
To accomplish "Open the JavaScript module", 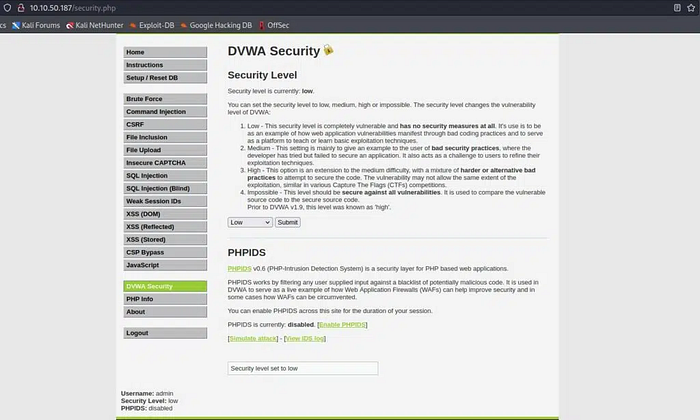I will pyautogui.click(x=165, y=265).
